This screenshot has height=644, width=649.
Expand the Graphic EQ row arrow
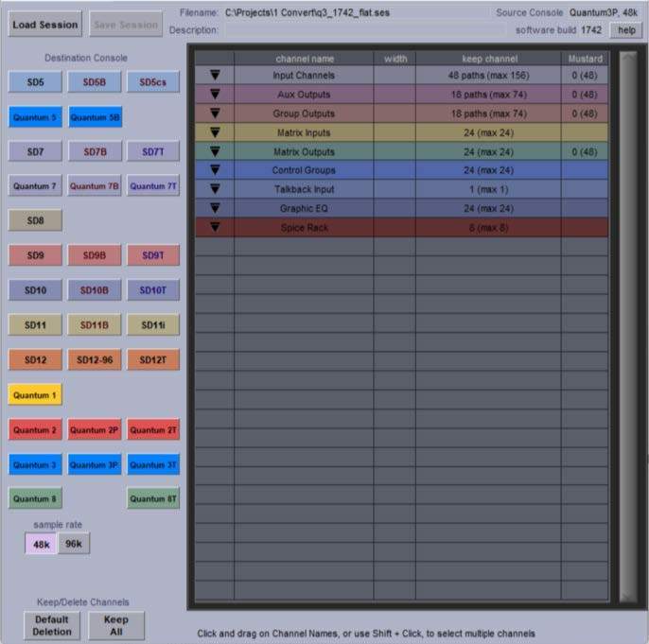tap(215, 208)
